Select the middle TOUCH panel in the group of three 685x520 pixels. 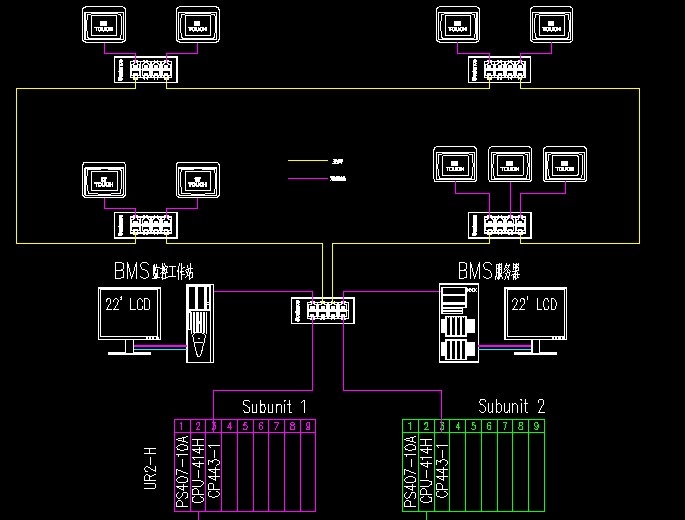pos(510,164)
